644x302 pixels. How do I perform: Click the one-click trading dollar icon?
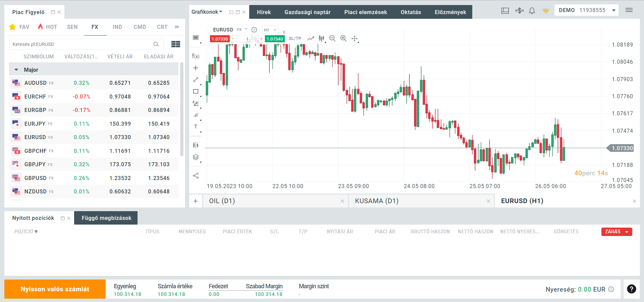pyautogui.click(x=520, y=11)
